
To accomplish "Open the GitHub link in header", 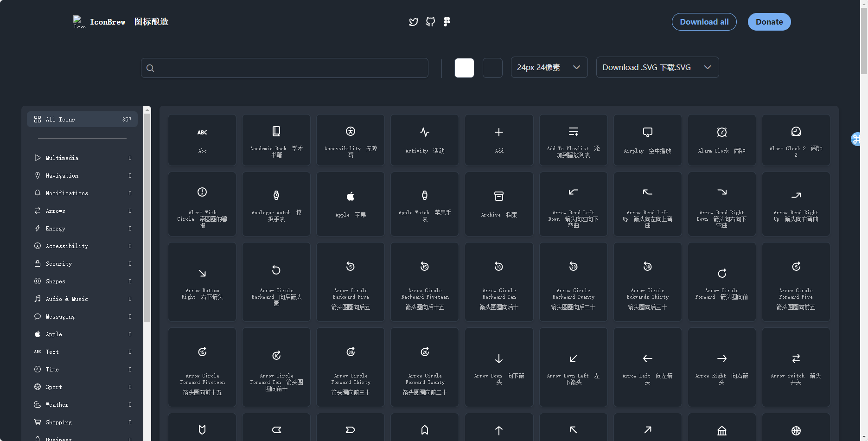I will pos(430,22).
